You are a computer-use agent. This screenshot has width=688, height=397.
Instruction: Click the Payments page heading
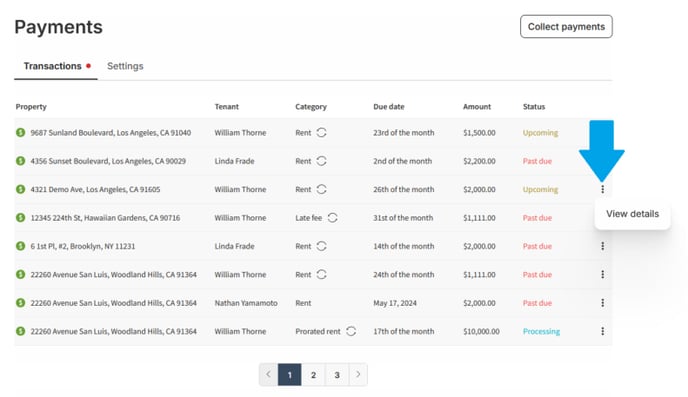(58, 27)
